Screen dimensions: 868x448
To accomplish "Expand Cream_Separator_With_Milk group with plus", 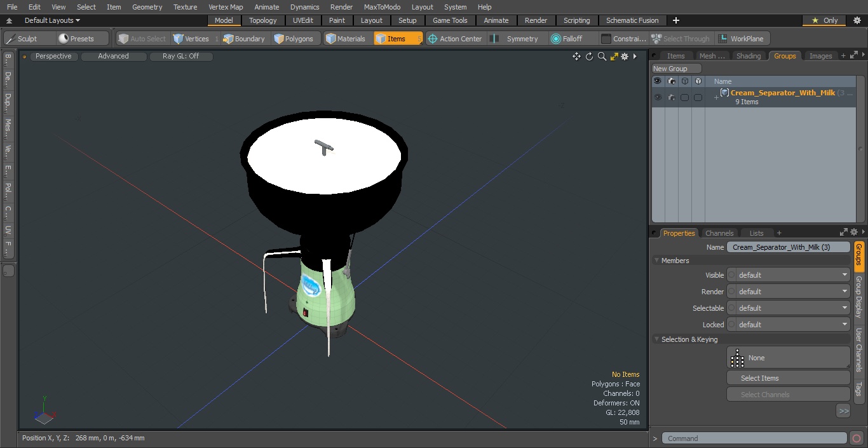I will 716,97.
